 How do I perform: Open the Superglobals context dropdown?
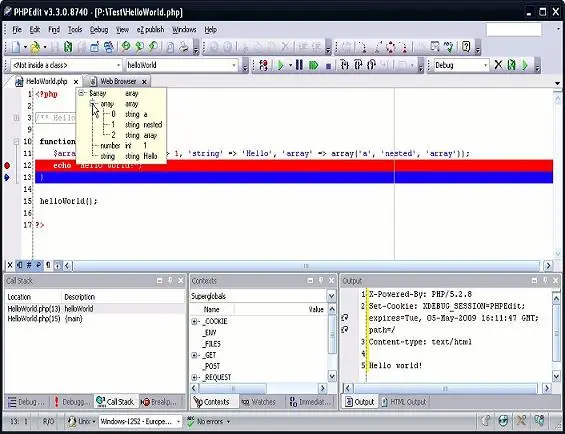pos(331,296)
